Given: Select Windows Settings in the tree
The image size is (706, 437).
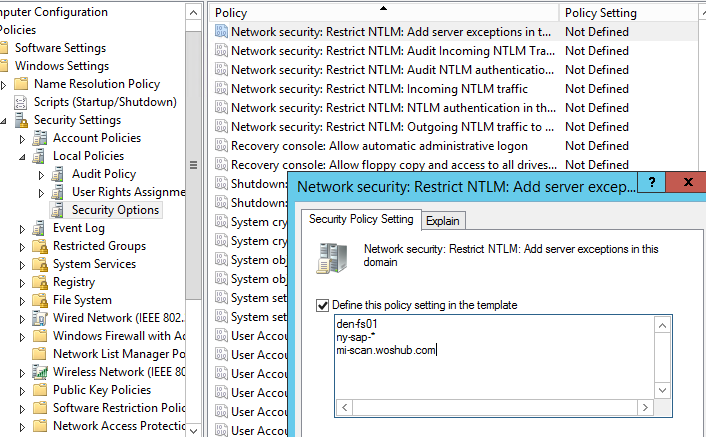Looking at the screenshot, I should pyautogui.click(x=62, y=66).
